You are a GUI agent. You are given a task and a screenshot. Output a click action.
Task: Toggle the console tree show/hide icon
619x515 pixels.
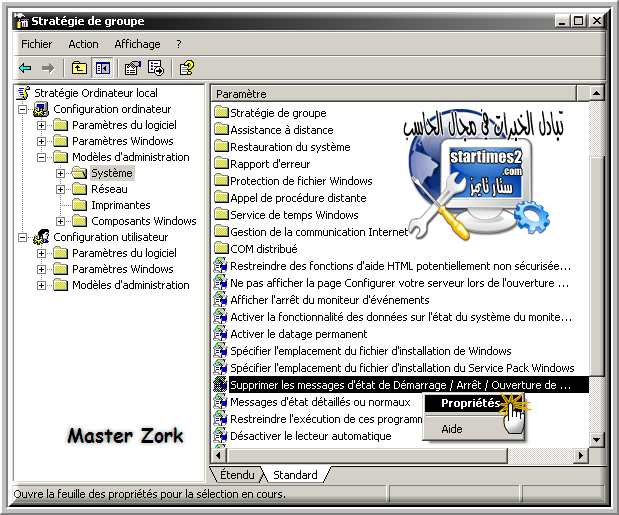point(103,68)
